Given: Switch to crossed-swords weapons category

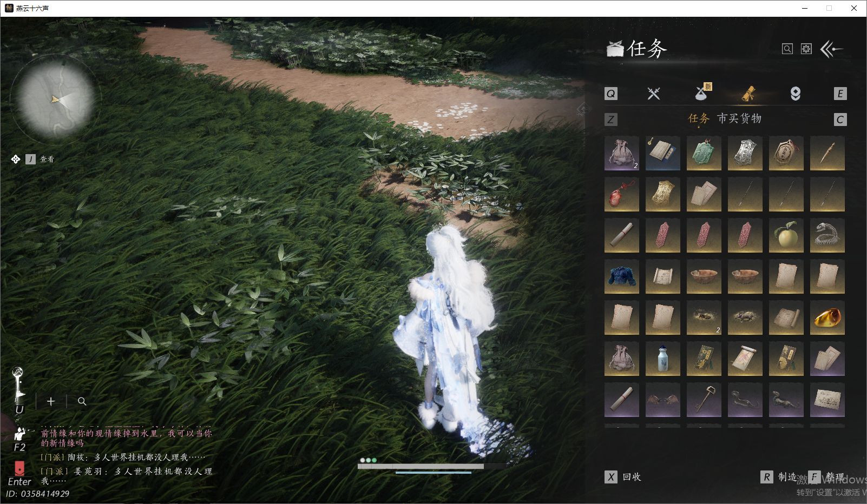Looking at the screenshot, I should (654, 94).
